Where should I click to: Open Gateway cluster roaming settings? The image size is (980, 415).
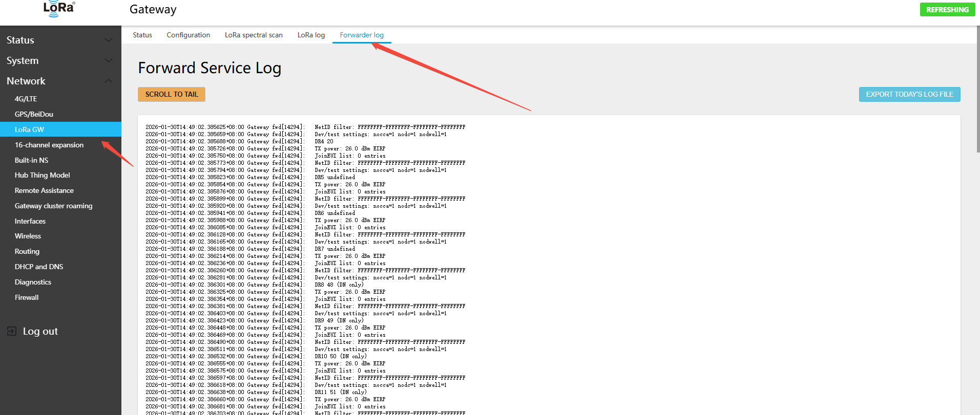tap(53, 206)
